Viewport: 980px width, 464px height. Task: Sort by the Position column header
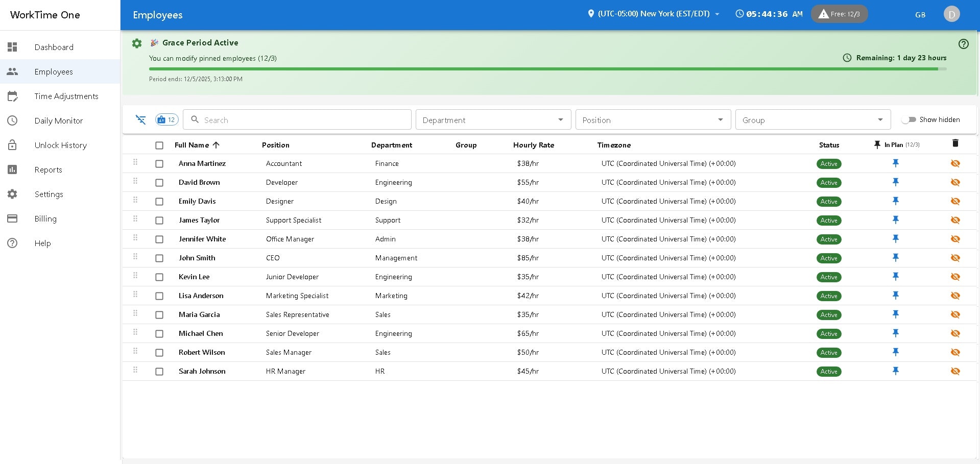tap(276, 145)
